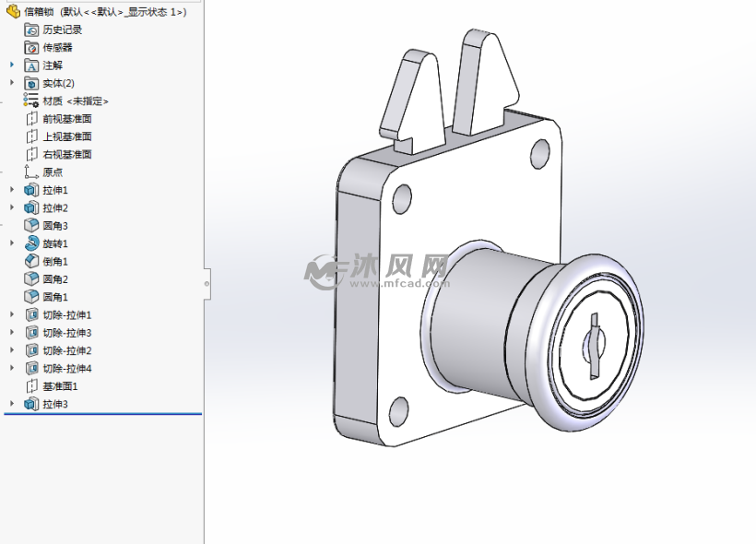This screenshot has height=544, width=756.
Task: Click the 切除-拉伸1 cut feature icon
Action: [x=31, y=315]
